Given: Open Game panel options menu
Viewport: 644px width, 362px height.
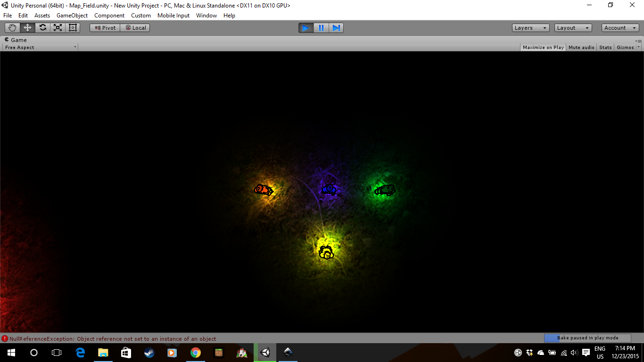Looking at the screenshot, I should (638, 41).
